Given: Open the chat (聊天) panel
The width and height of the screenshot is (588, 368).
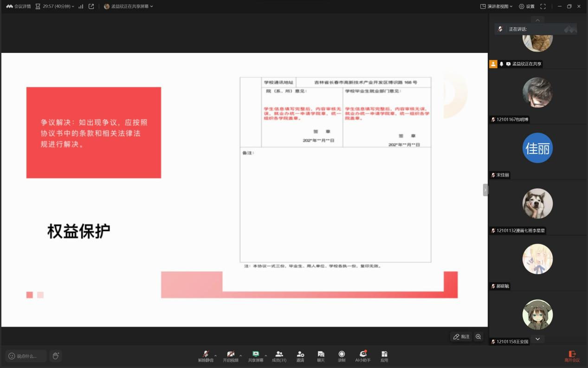Looking at the screenshot, I should (321, 355).
